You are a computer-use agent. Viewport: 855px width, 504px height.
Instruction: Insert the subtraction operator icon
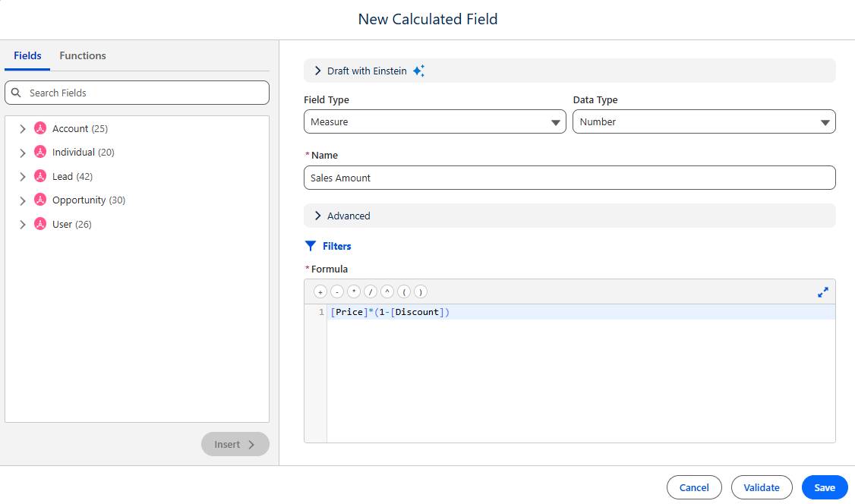pyautogui.click(x=337, y=291)
